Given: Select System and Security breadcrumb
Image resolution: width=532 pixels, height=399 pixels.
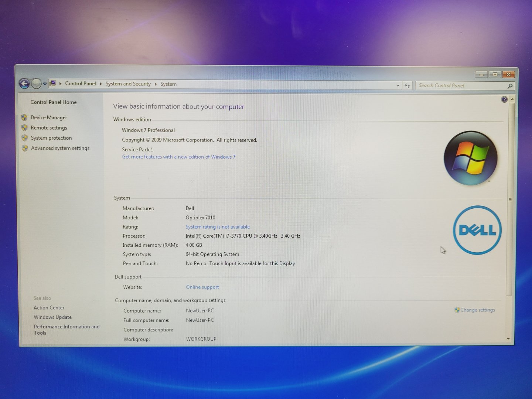Looking at the screenshot, I should click(x=128, y=84).
